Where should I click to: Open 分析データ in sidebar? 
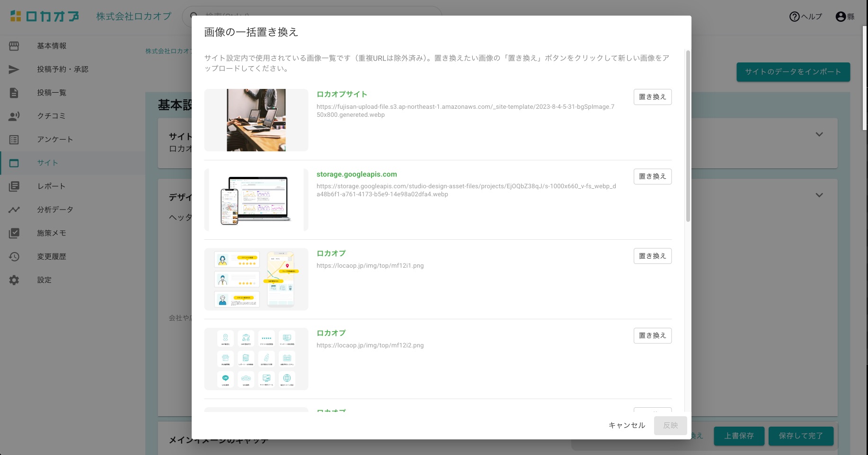tap(73, 210)
